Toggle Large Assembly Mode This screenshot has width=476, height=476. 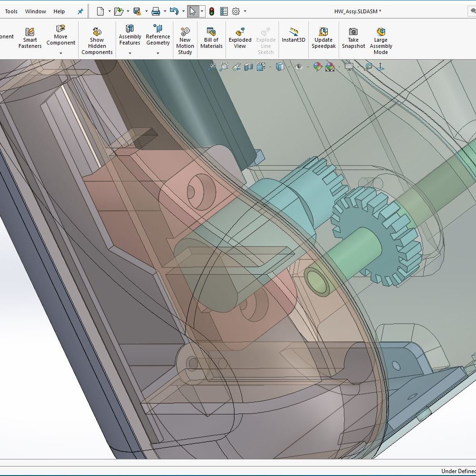[x=381, y=41]
